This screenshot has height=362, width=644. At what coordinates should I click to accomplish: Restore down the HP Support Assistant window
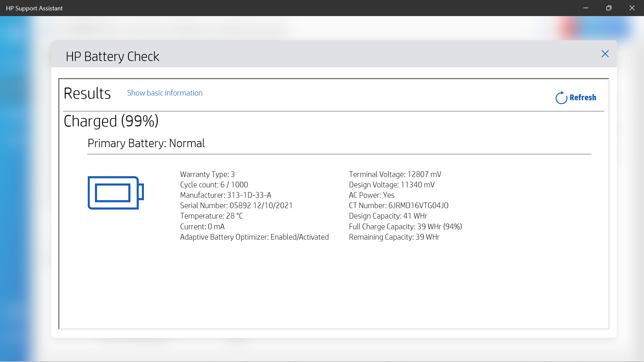pyautogui.click(x=609, y=8)
